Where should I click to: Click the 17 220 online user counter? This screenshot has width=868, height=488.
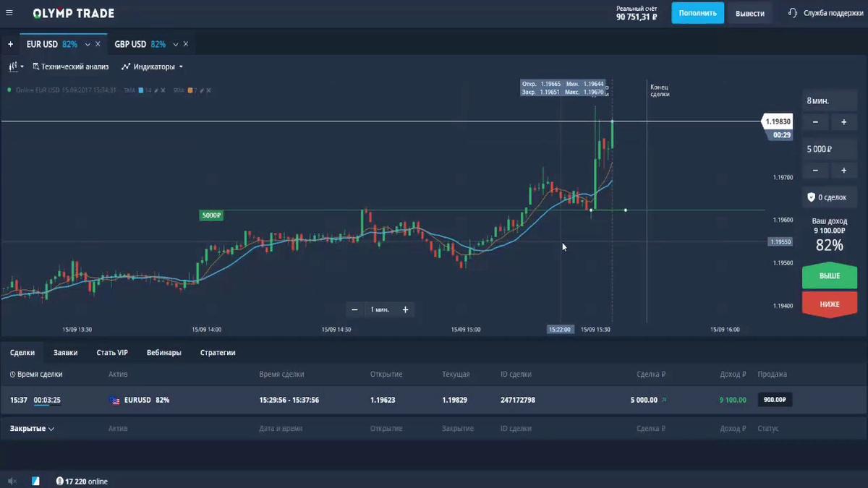pos(82,481)
